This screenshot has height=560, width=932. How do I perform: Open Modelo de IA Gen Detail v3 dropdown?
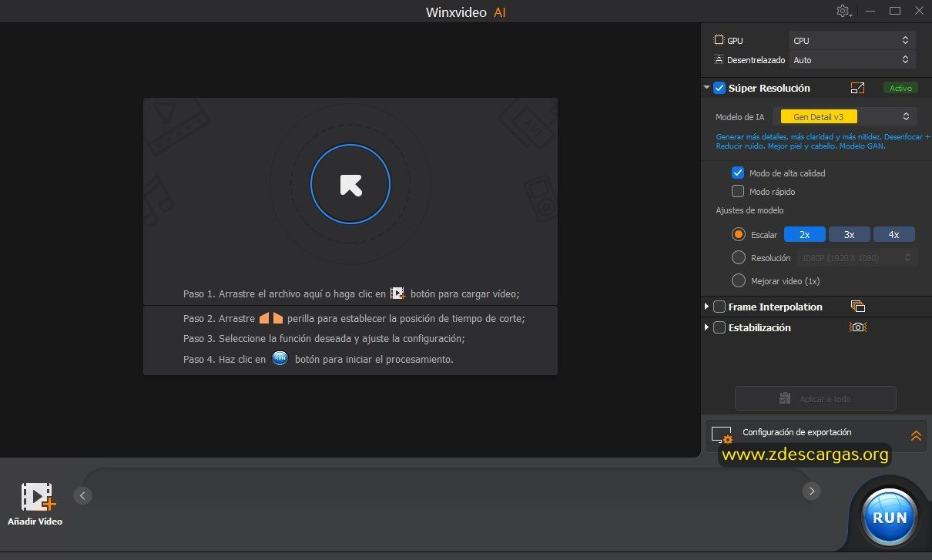(x=845, y=116)
